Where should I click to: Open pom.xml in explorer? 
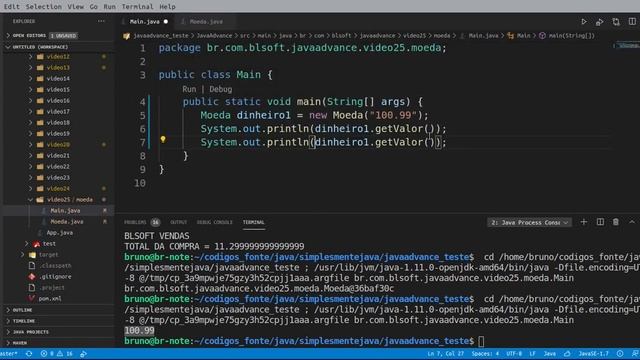click(x=59, y=299)
